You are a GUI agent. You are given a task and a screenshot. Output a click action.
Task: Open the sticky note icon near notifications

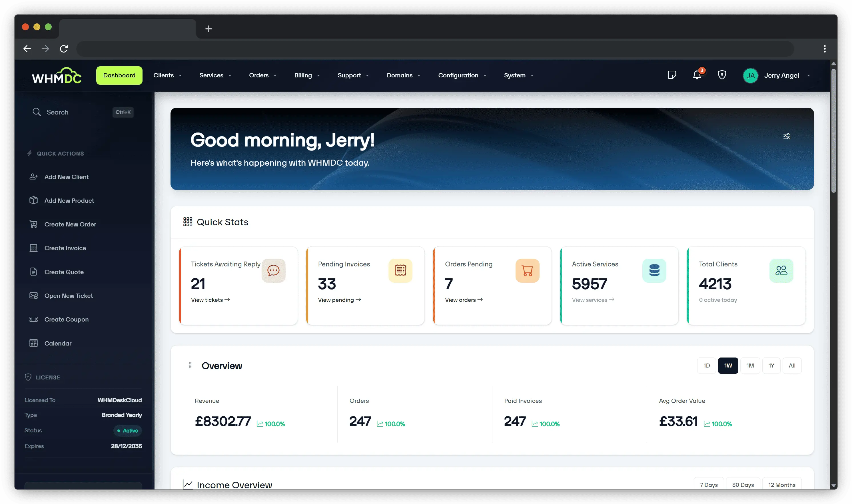point(672,75)
